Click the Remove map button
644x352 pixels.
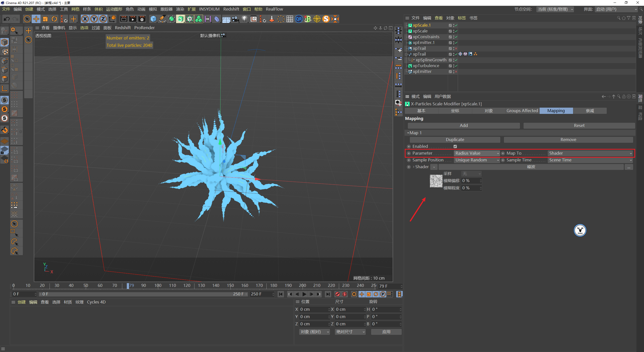click(568, 140)
